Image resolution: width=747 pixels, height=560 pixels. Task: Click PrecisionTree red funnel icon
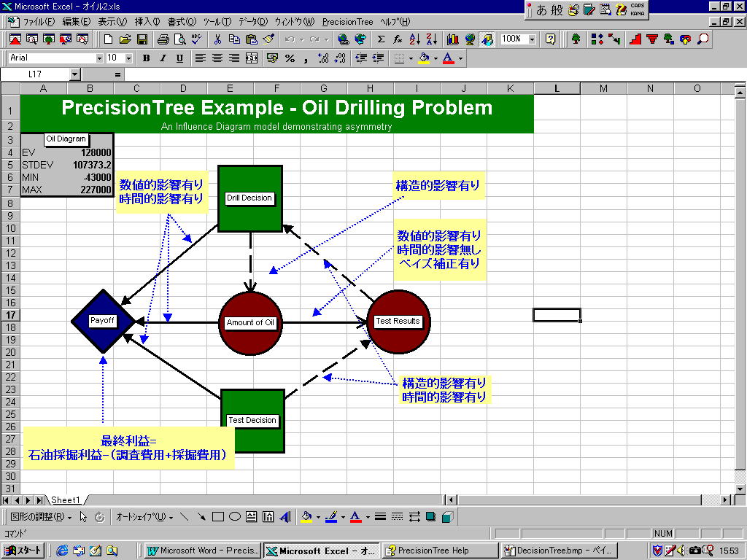(652, 39)
